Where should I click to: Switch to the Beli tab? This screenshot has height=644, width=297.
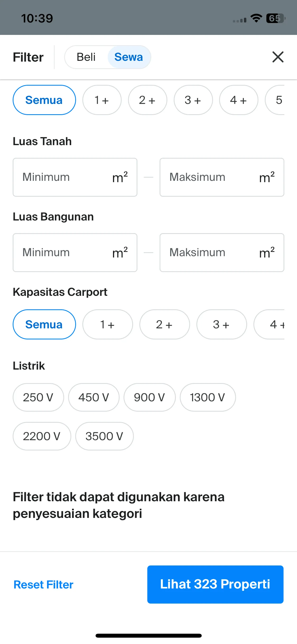click(86, 57)
